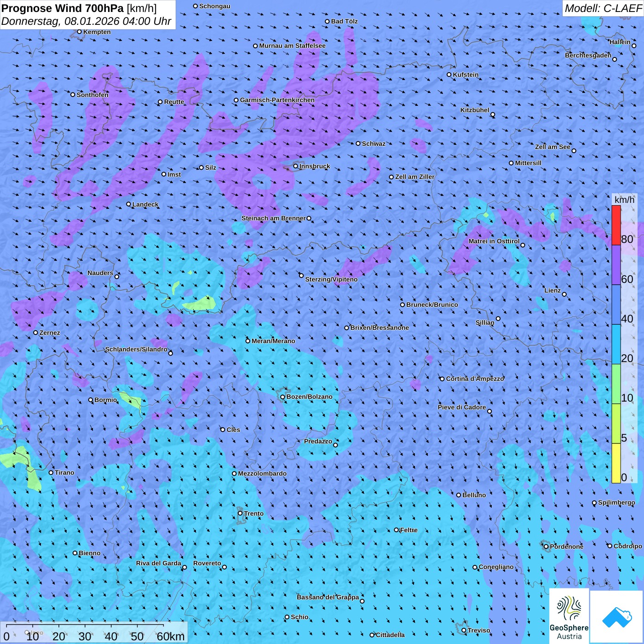
Task: Click the Schlanders/Silandro label
Action: [x=137, y=349]
